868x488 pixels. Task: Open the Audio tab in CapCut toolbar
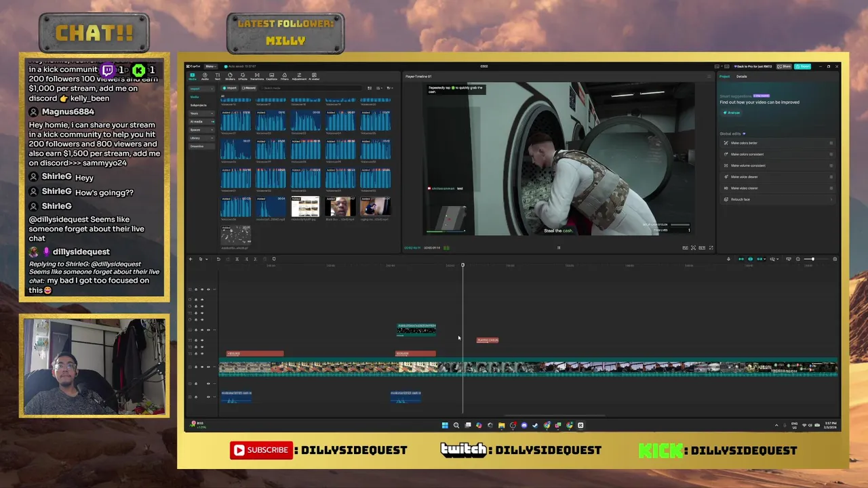(205, 77)
